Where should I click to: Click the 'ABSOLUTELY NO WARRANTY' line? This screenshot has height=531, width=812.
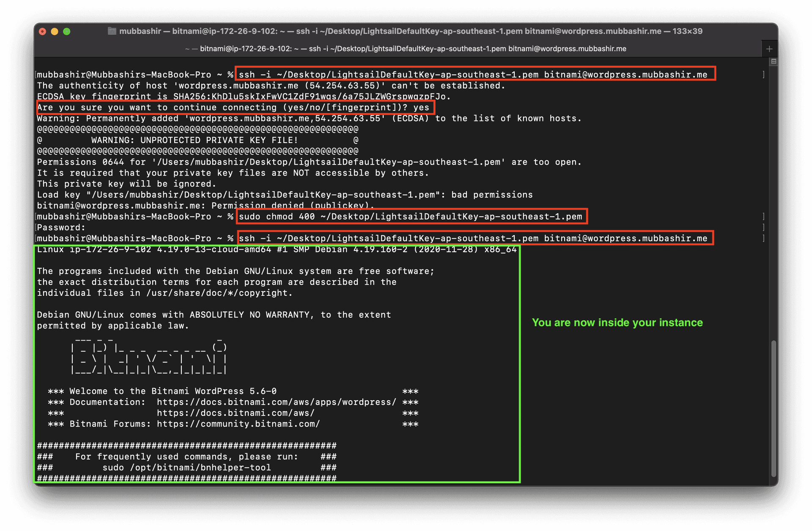pos(214,315)
